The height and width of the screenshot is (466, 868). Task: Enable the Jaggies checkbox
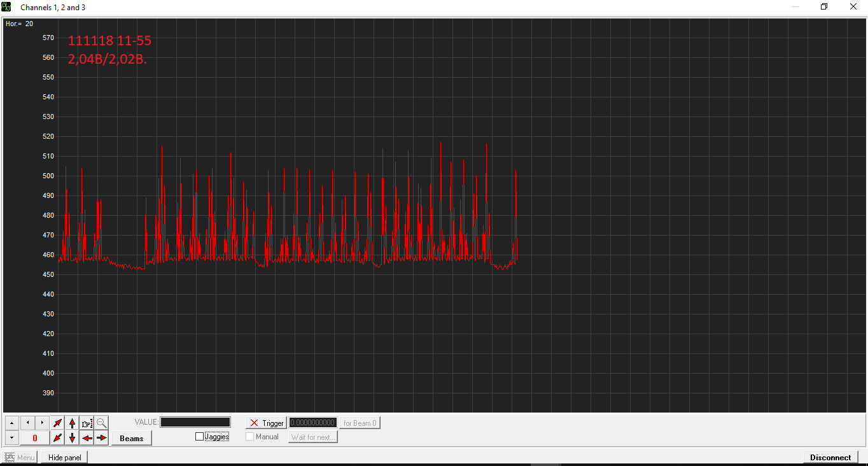[200, 437]
